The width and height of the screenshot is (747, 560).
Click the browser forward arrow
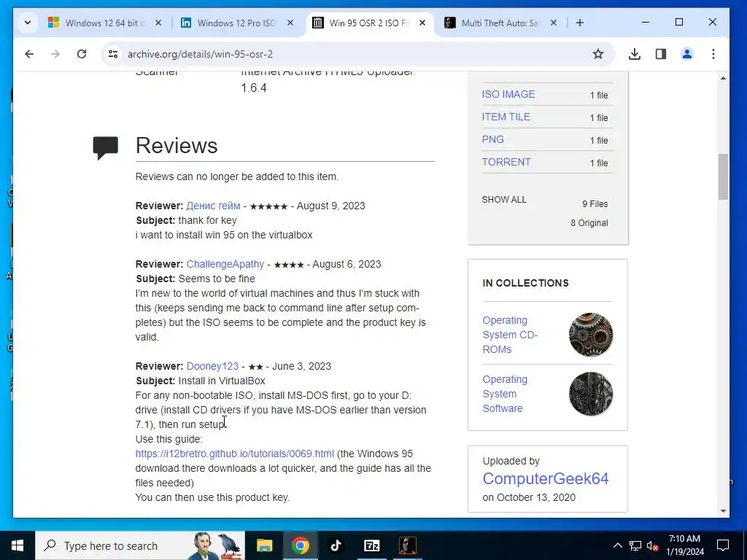(55, 54)
